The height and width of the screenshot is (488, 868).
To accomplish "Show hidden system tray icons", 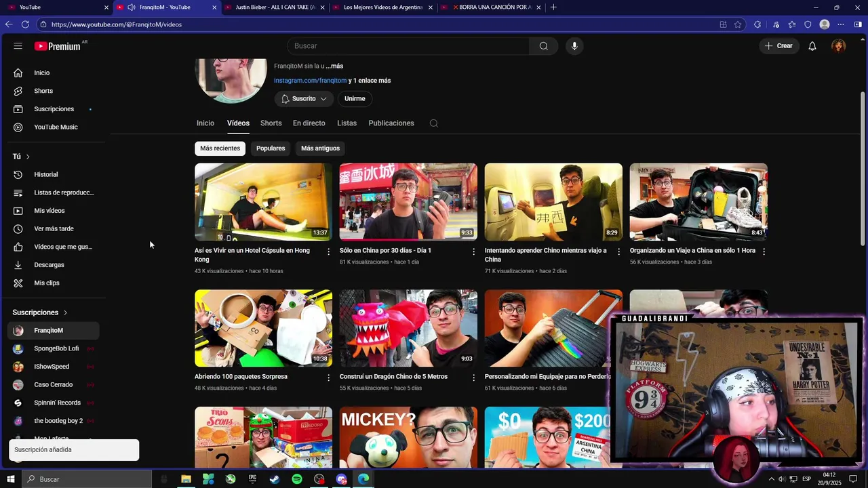I will click(771, 479).
